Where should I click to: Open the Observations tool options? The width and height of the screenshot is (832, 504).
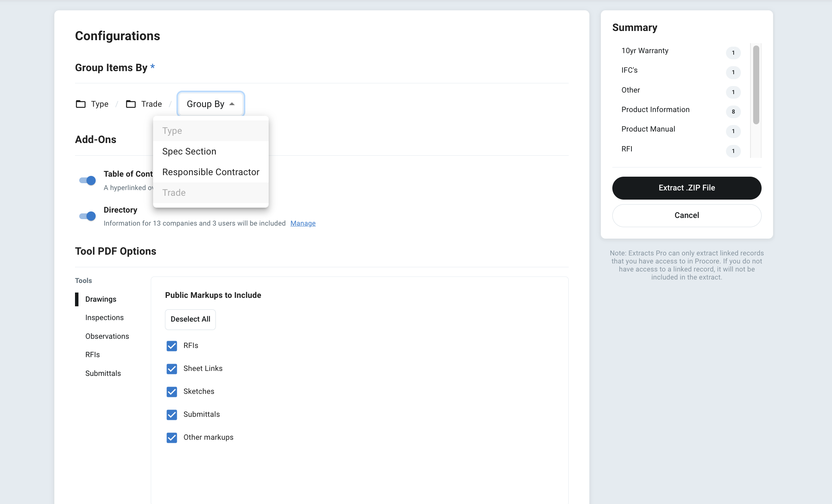tap(107, 337)
